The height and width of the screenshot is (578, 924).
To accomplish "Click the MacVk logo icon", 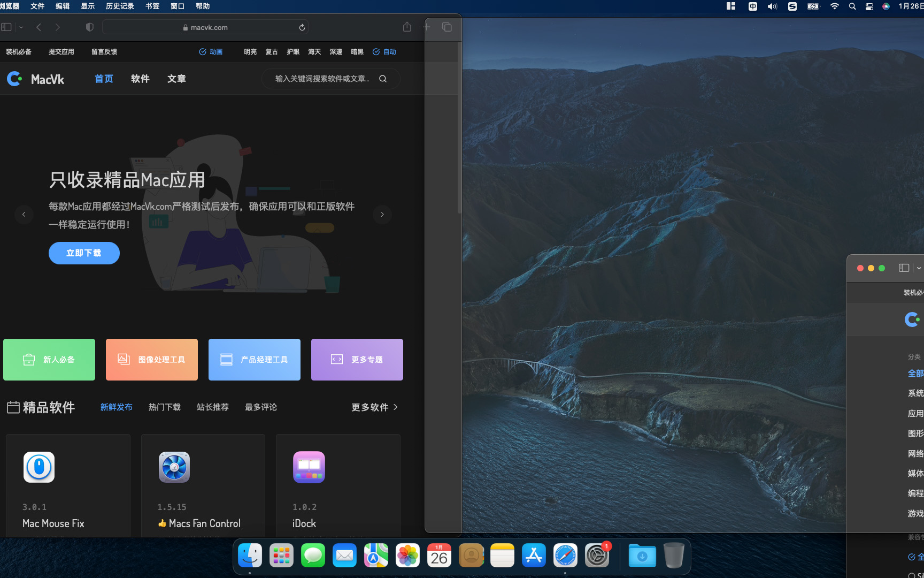I will click(14, 79).
